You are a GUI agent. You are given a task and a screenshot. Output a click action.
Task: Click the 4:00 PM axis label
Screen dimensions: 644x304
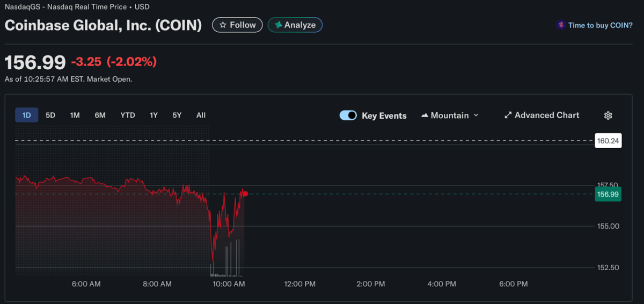click(x=442, y=284)
